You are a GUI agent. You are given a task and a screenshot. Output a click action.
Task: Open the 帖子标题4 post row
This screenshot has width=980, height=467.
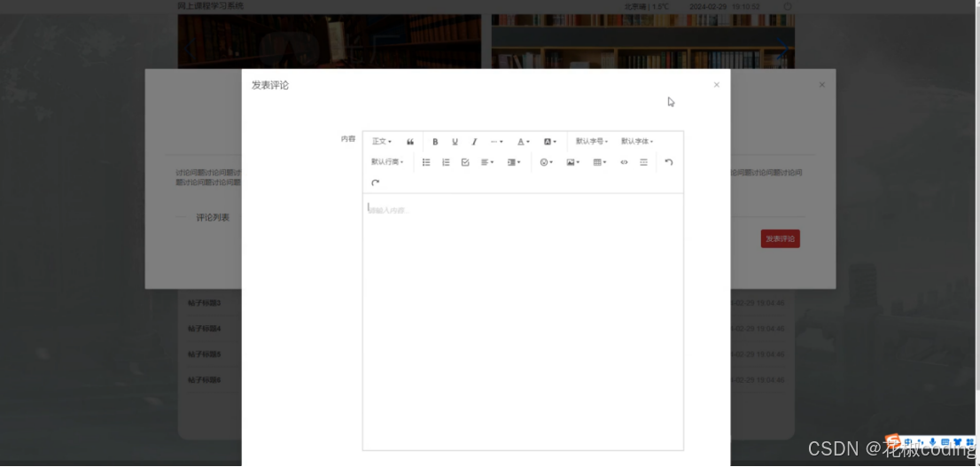point(486,329)
